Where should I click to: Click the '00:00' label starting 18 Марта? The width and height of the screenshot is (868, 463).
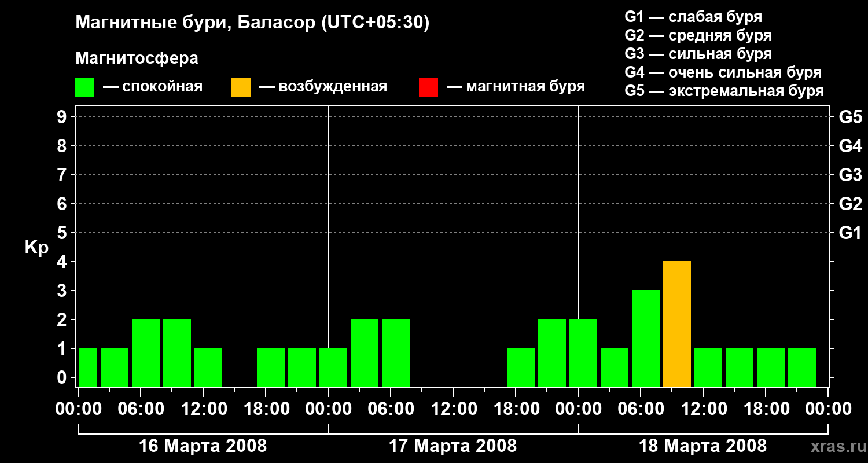click(x=578, y=409)
